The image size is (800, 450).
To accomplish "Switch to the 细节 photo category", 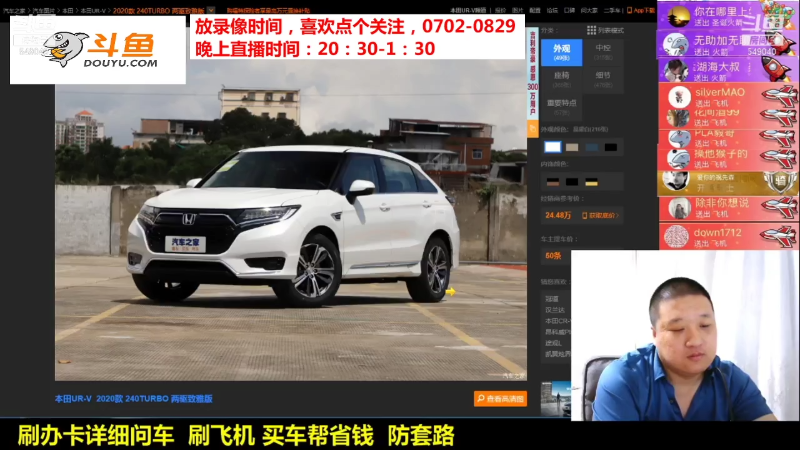I will (603, 79).
